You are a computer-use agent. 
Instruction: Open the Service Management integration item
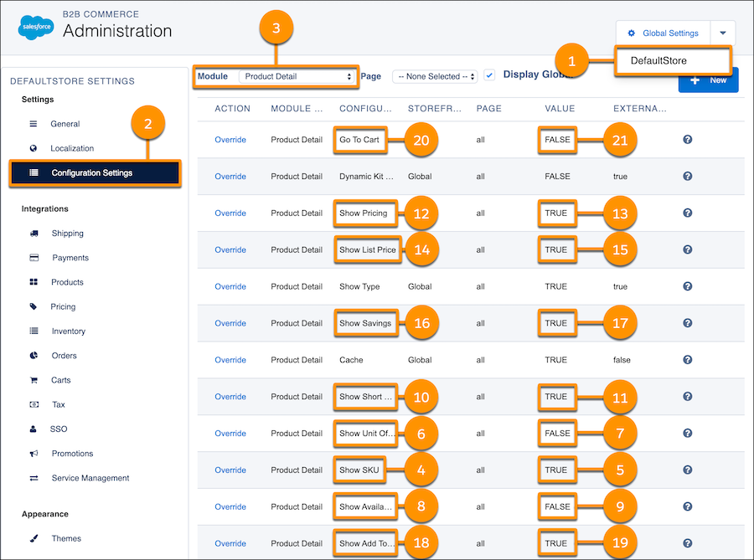point(90,478)
